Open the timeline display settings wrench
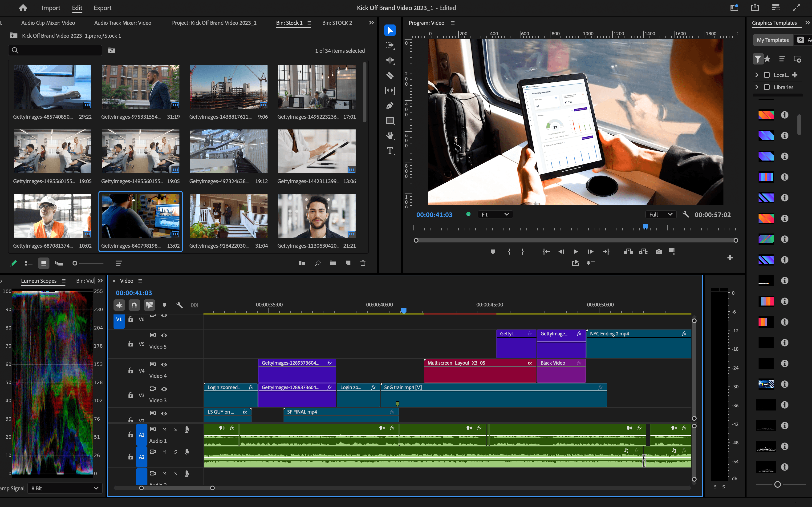 pos(179,305)
